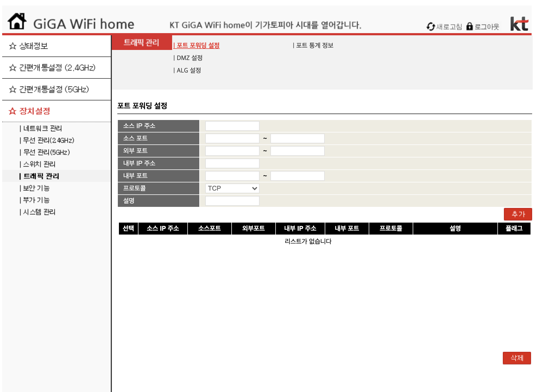Image resolution: width=543 pixels, height=392 pixels.
Task: Select 네트워크 관리 in sidebar
Action: click(42, 128)
